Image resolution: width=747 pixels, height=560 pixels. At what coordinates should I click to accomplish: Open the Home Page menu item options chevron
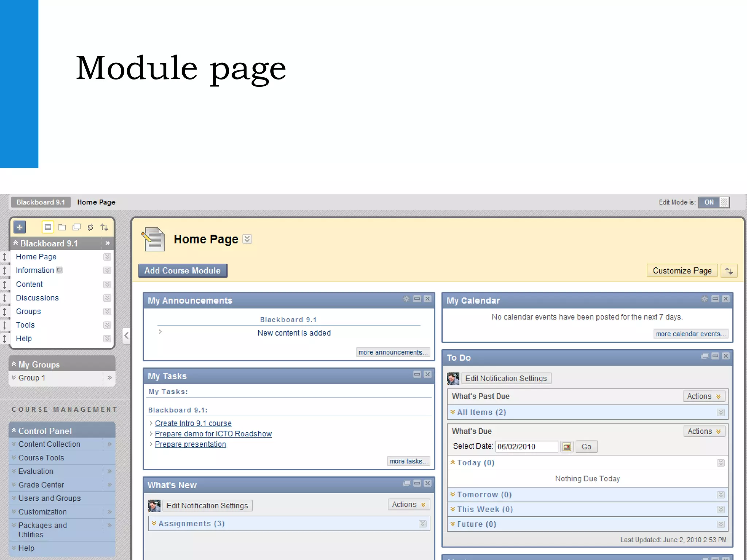(107, 257)
